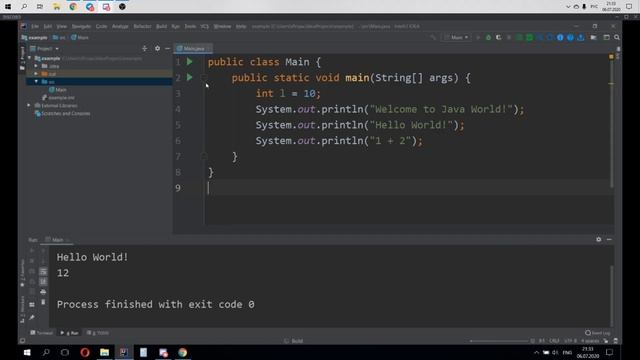Open the Navigate menu
Viewport: 640px width, 360px height.
81,26
